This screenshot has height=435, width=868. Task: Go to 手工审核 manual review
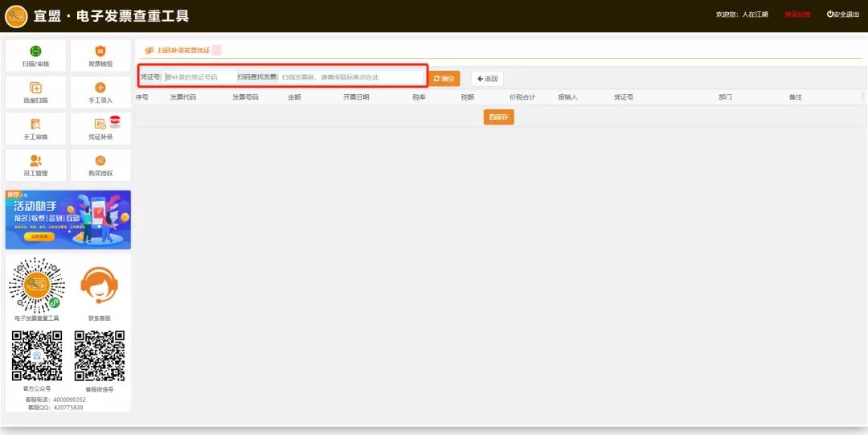coord(35,129)
